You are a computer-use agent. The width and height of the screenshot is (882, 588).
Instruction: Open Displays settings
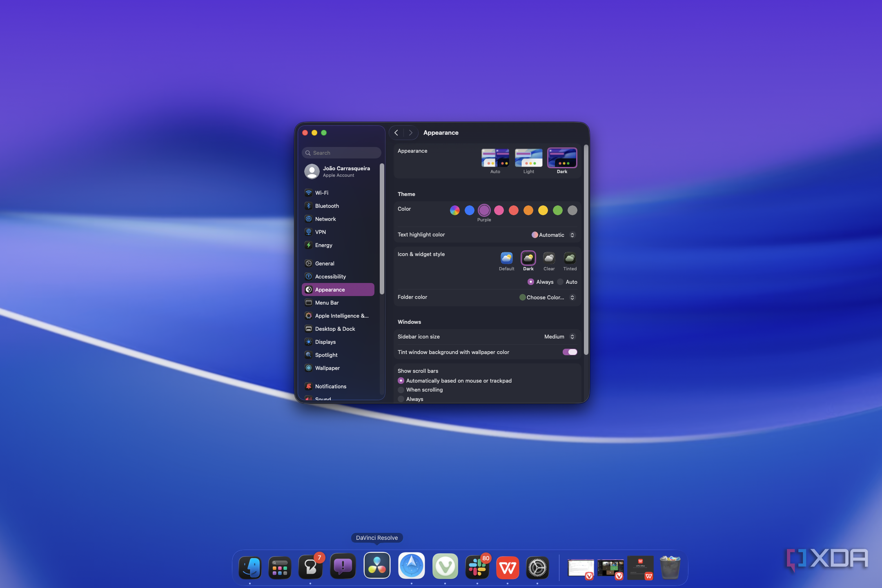pos(338,342)
